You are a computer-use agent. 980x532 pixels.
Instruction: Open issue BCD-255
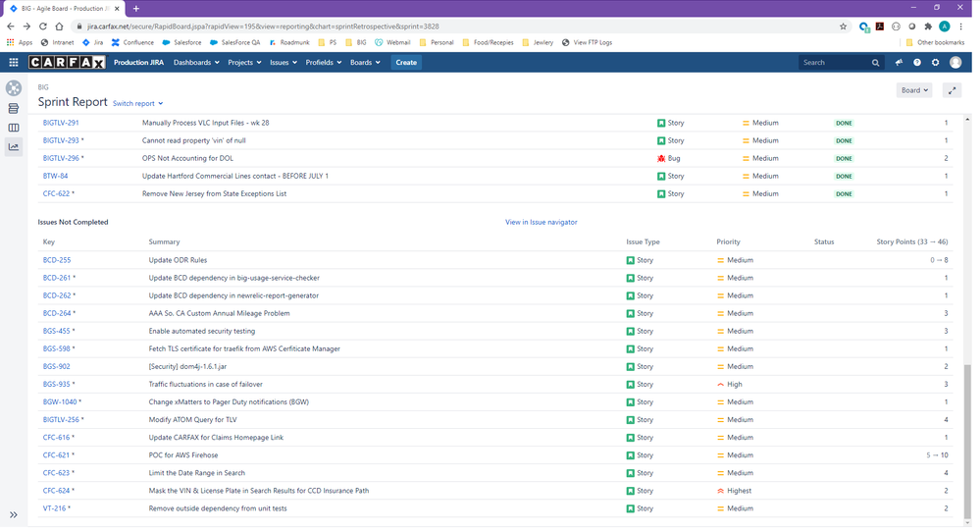pyautogui.click(x=57, y=261)
